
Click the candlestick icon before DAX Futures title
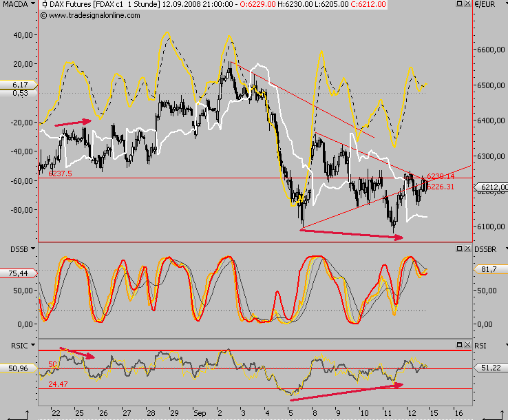(x=44, y=5)
